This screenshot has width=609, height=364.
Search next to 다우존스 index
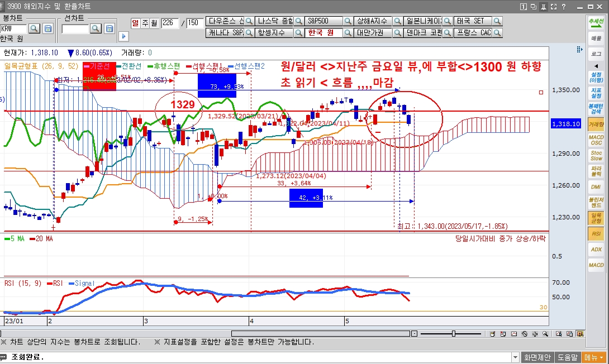click(249, 21)
